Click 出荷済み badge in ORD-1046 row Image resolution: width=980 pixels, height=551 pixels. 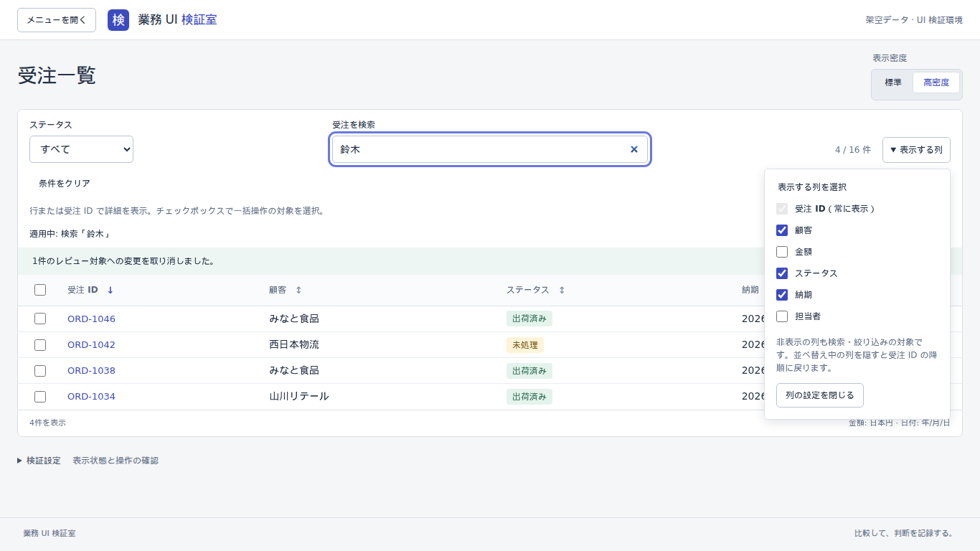click(x=529, y=319)
